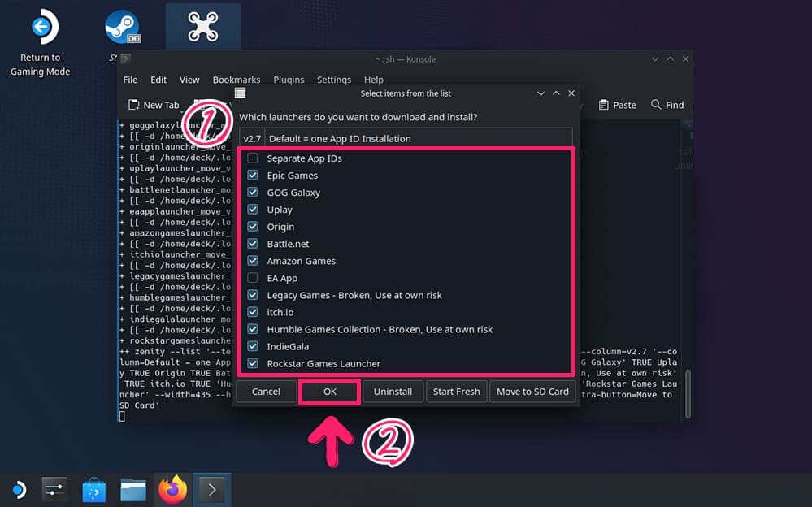Maximize the Konsole window
812x507 pixels.
click(x=671, y=59)
